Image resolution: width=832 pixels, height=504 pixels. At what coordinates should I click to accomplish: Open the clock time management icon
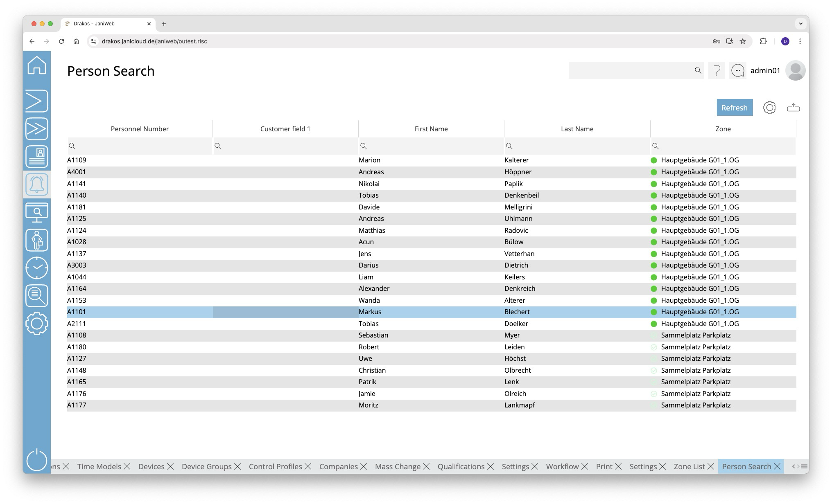tap(37, 268)
